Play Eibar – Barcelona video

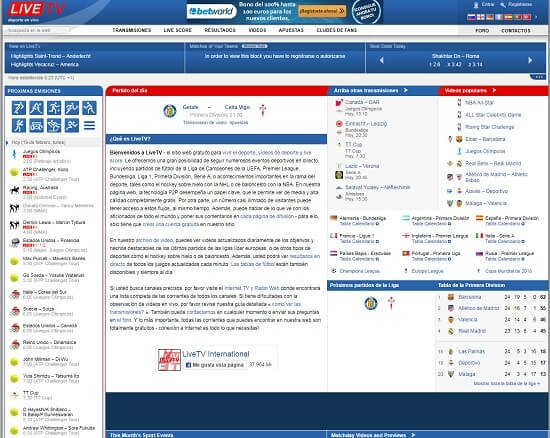tap(485, 139)
